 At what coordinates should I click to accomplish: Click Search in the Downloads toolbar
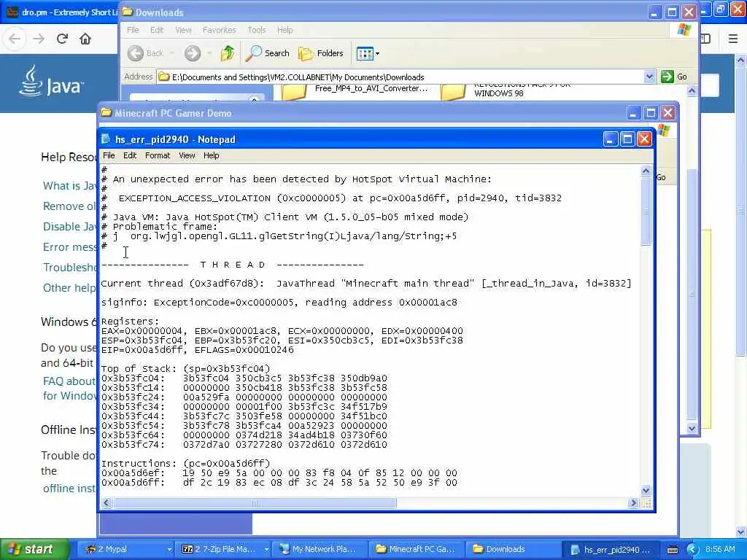click(268, 53)
